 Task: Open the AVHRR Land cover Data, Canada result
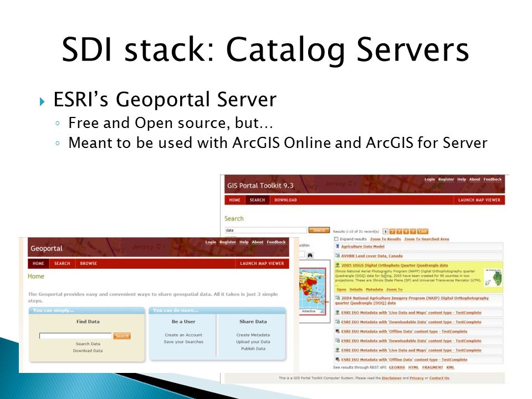tap(372, 256)
